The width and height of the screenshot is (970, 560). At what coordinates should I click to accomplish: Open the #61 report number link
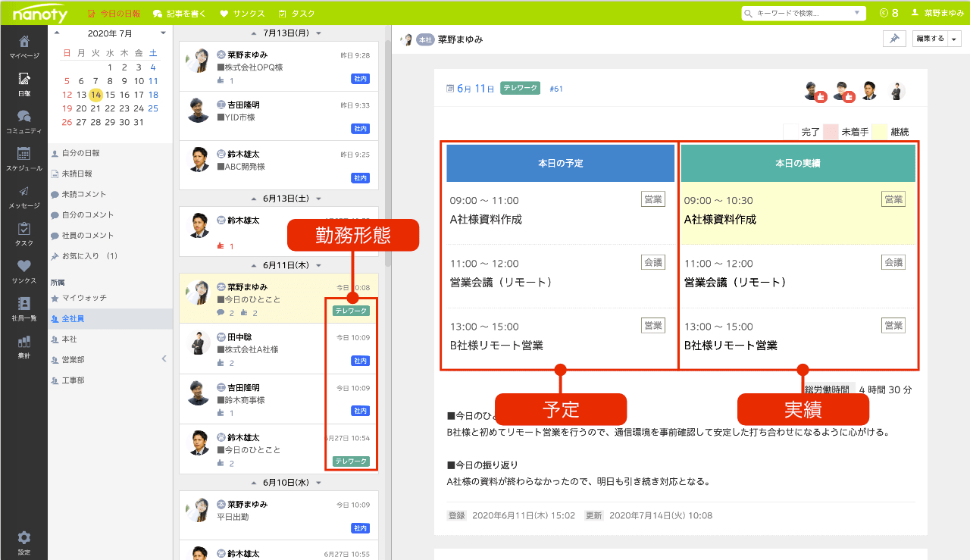click(x=556, y=89)
